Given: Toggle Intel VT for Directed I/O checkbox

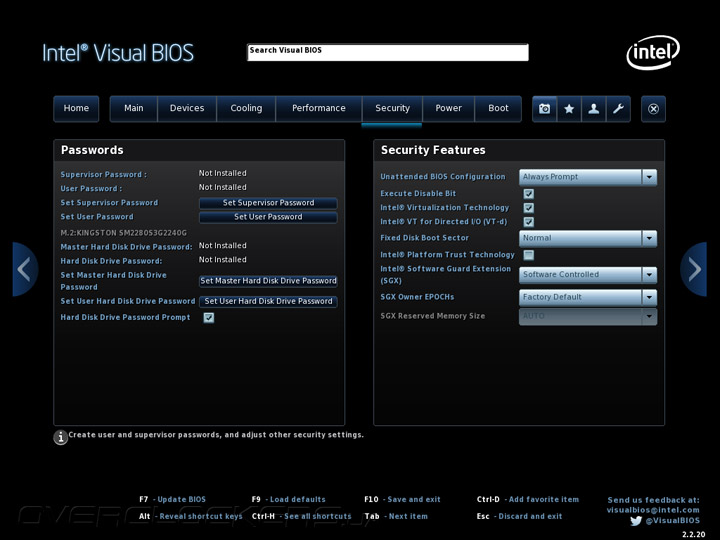Looking at the screenshot, I should click(529, 222).
